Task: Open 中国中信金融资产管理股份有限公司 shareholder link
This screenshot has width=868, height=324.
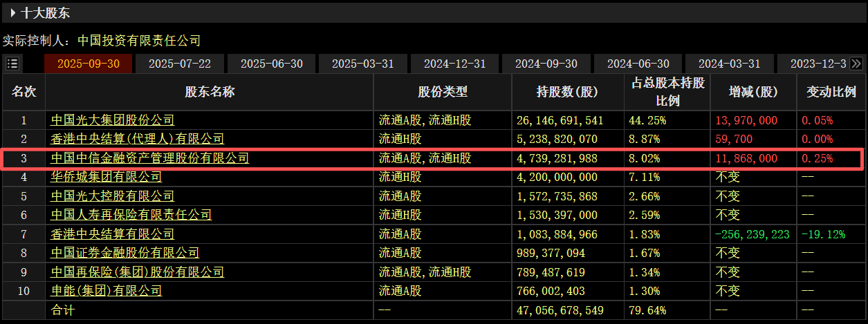Action: pos(150,158)
